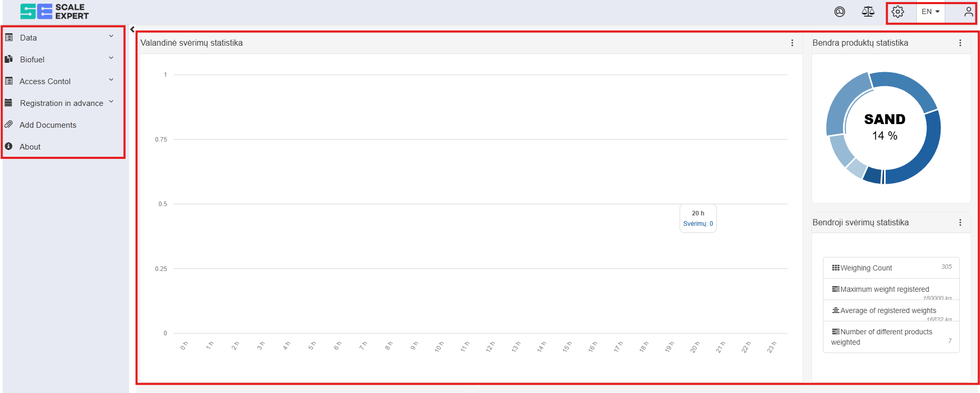Click the weighing scales icon in header
Image resolution: width=980 pixels, height=393 pixels.
[868, 12]
